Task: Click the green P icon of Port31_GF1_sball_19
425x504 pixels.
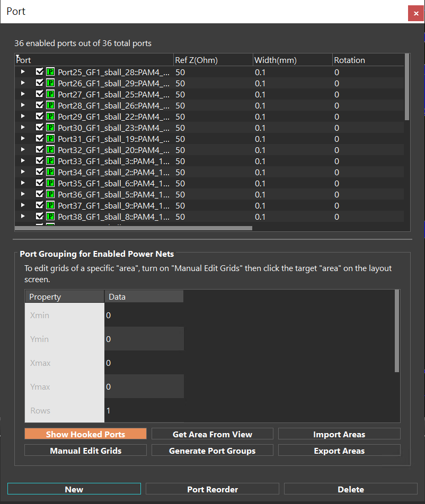Action: point(50,138)
